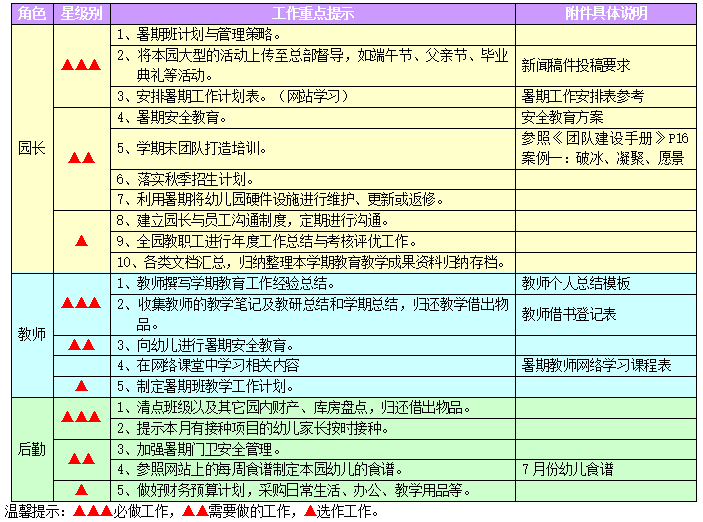Screen dimensions: 703x522
Task: Click the three triangles before 必做工作 legend
Action: 92,511
